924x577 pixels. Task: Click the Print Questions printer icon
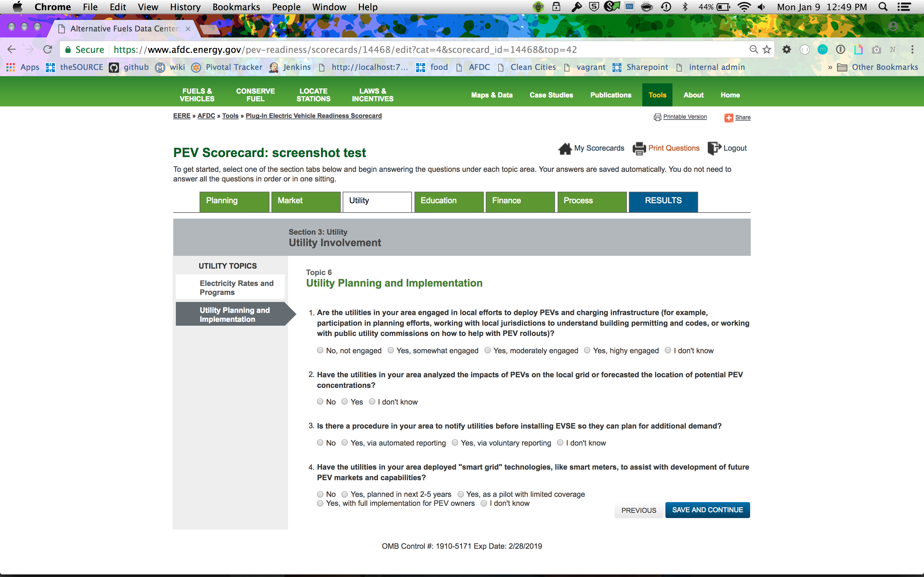pyautogui.click(x=639, y=148)
